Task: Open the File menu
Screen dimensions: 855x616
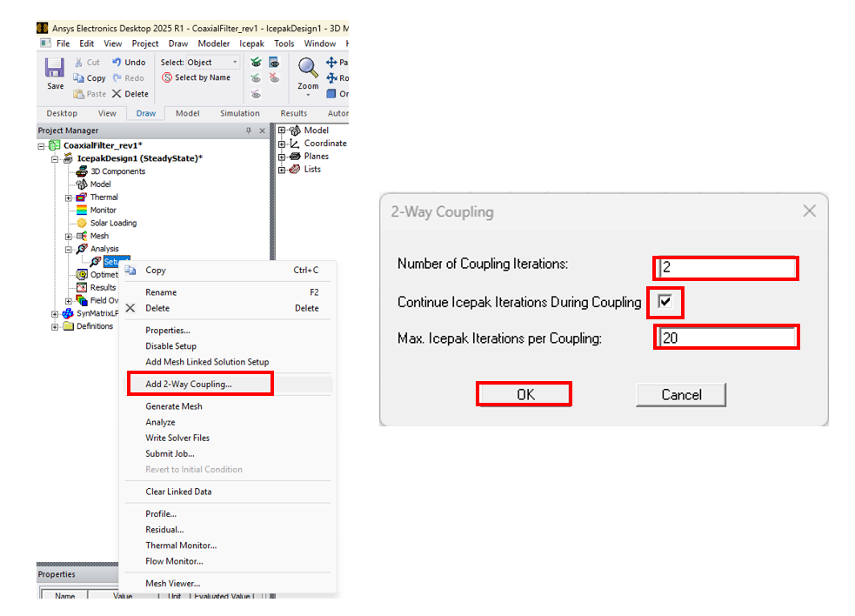Action: point(63,44)
